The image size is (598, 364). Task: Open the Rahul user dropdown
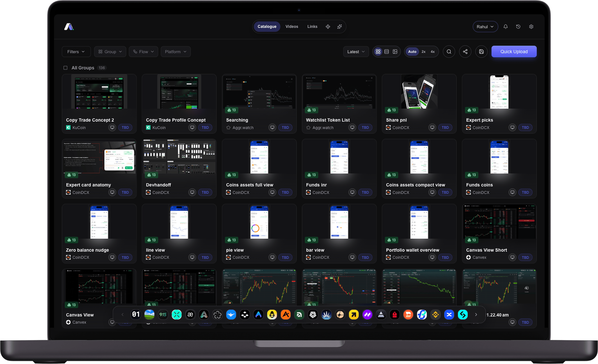(485, 26)
